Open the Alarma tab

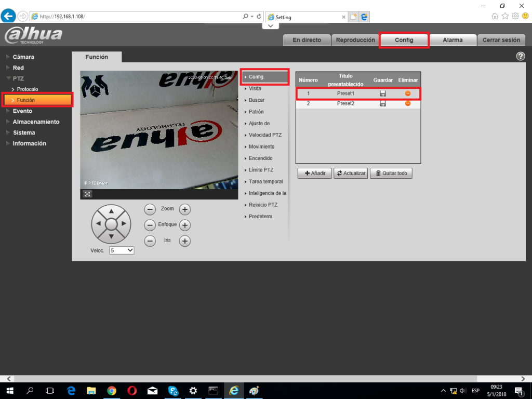453,39
